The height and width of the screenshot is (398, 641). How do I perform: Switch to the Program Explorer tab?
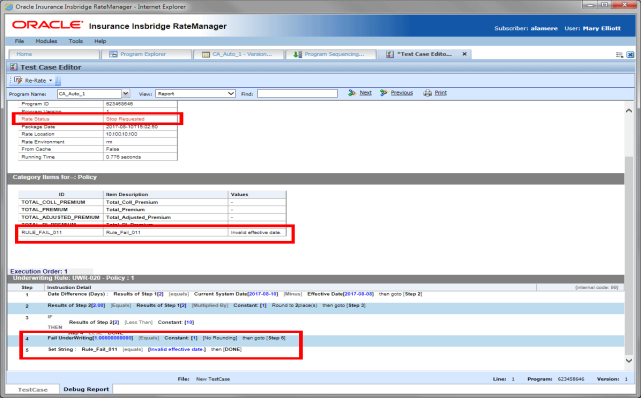(146, 54)
